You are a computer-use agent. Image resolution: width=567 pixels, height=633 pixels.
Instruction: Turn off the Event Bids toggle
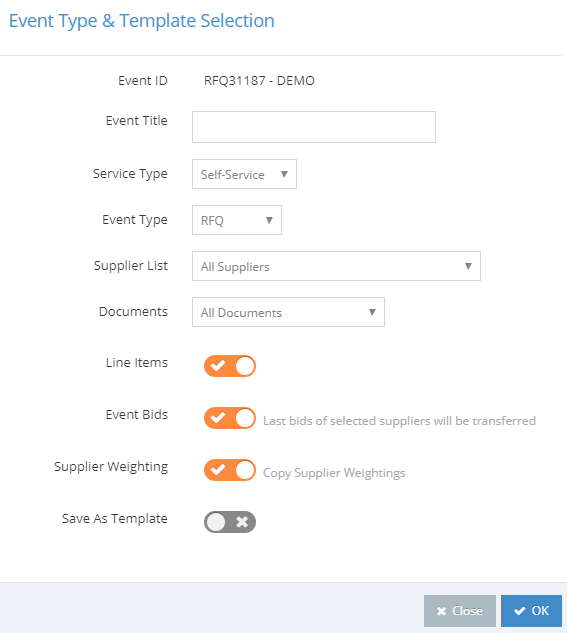point(230,418)
